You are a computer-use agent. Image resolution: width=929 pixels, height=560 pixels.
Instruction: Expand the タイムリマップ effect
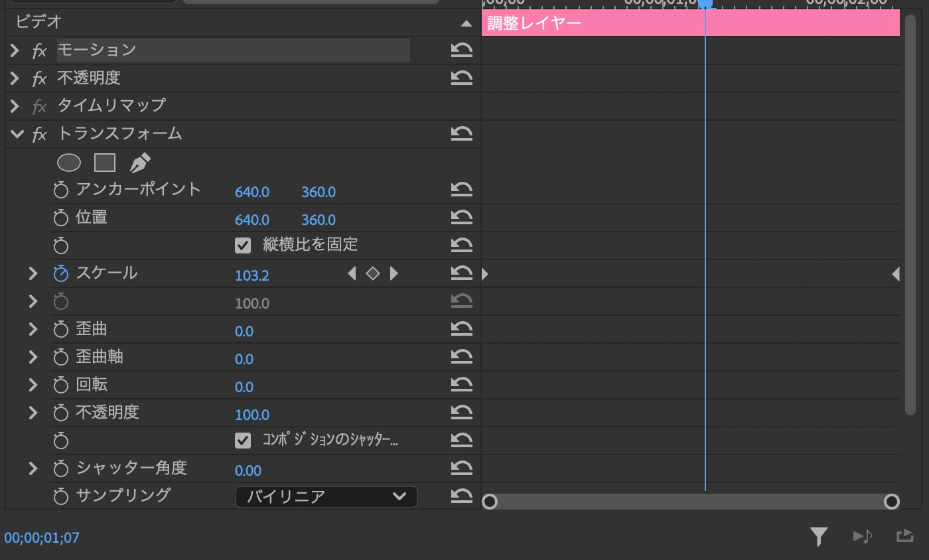(x=15, y=106)
